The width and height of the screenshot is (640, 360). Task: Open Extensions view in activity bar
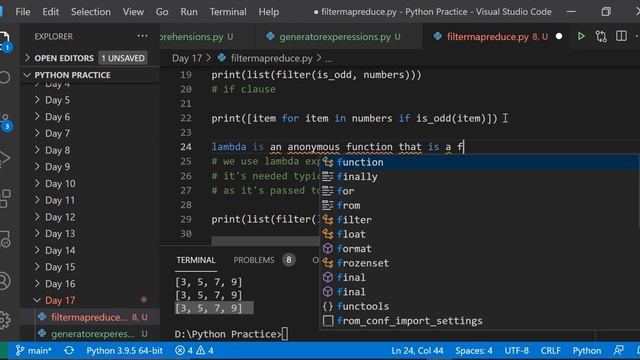pyautogui.click(x=5, y=199)
